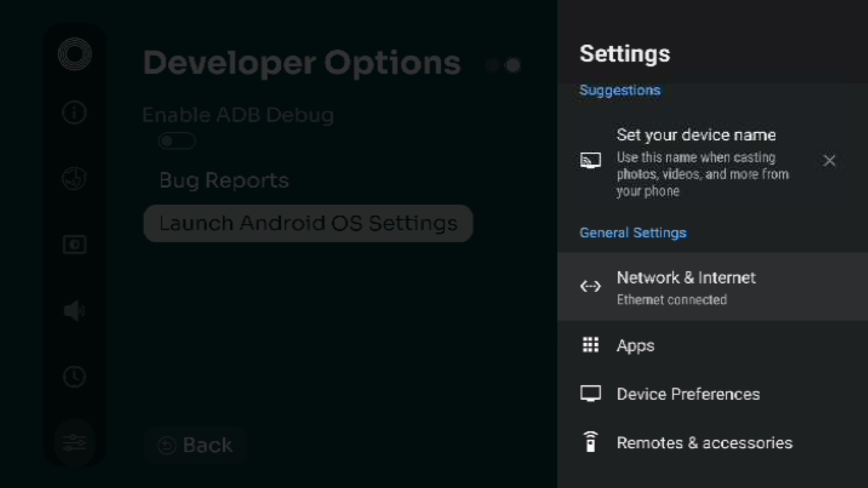Click the remote control icon for accessories

(590, 442)
